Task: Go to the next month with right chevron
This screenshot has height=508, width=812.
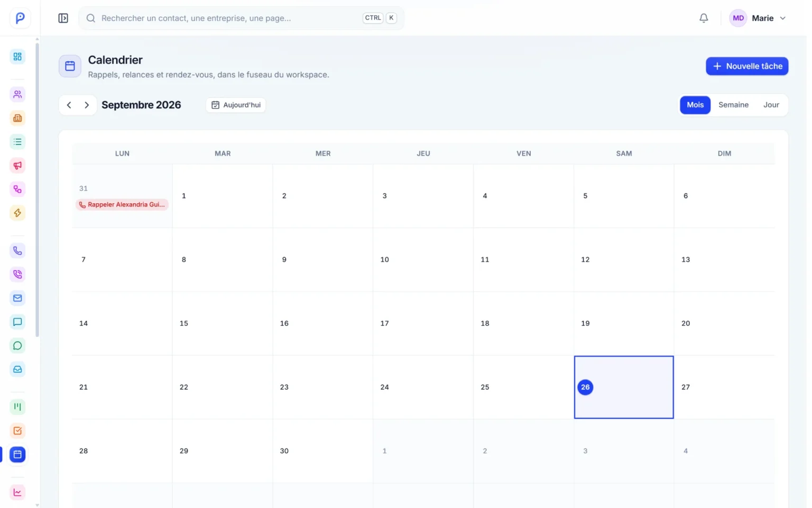Action: pos(87,105)
